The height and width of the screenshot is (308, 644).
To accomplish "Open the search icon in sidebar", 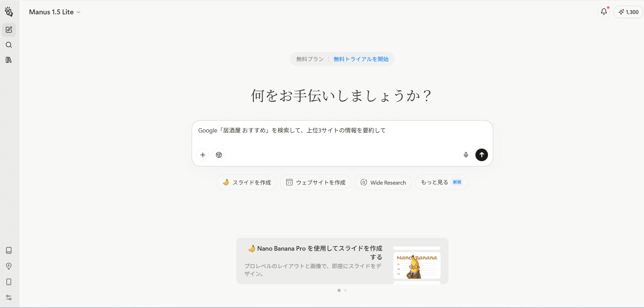I will tap(9, 45).
